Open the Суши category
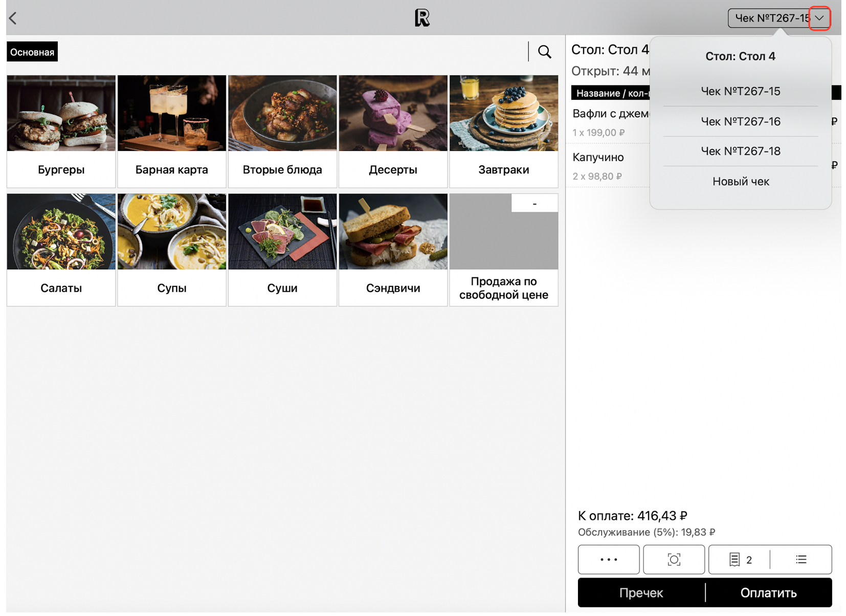This screenshot has width=846, height=616. 282,250
